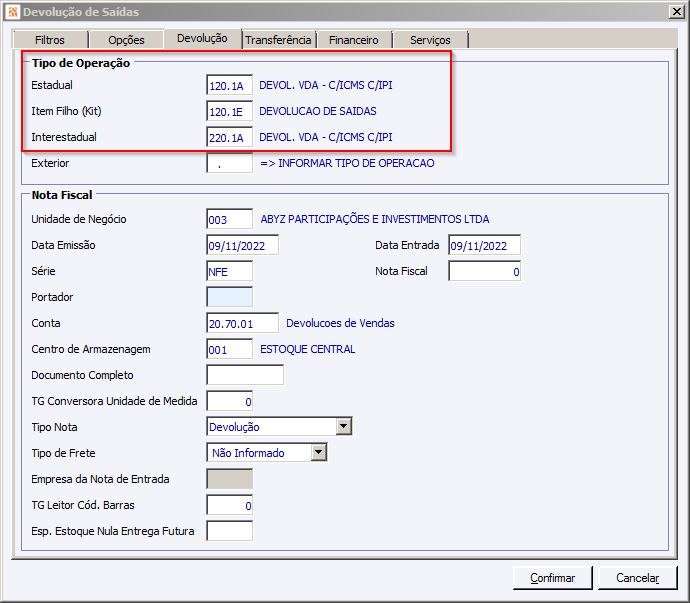Viewport: 690px width, 603px height.
Task: Confirm with the Confirmar button
Action: click(x=553, y=577)
